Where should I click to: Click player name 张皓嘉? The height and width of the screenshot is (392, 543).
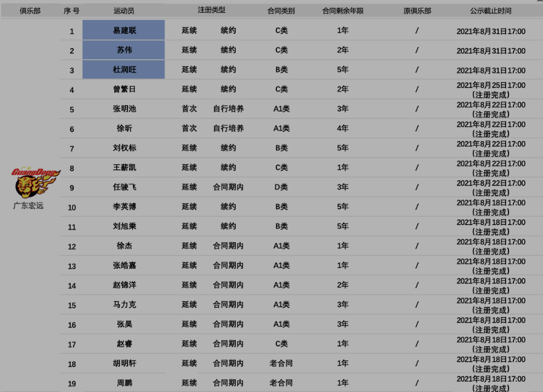[x=125, y=265]
